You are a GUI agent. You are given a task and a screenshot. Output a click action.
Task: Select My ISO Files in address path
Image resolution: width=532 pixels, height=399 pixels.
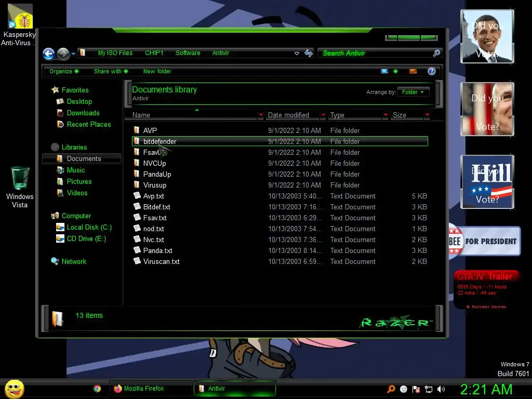click(x=115, y=53)
